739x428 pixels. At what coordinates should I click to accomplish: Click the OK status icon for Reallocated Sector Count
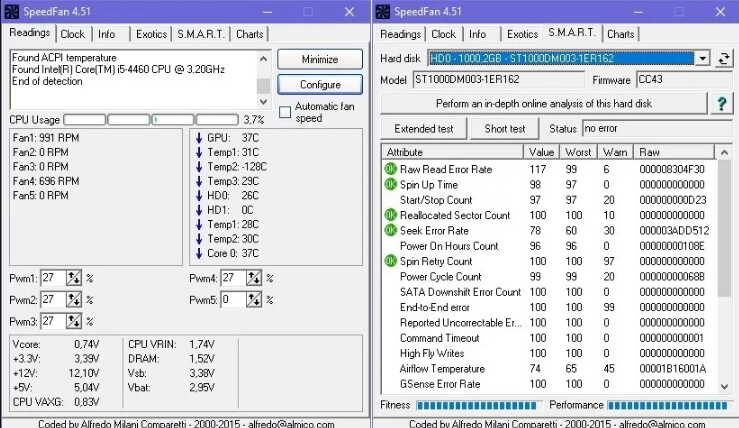point(391,215)
